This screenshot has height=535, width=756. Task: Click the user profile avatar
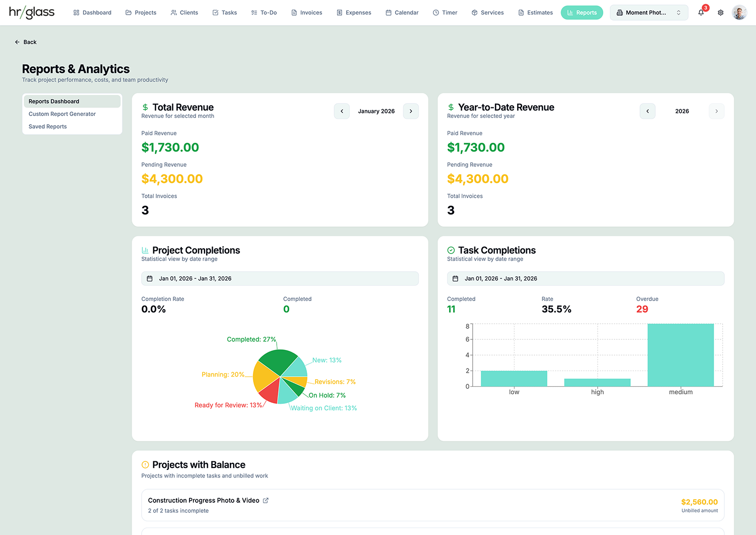pyautogui.click(x=739, y=13)
